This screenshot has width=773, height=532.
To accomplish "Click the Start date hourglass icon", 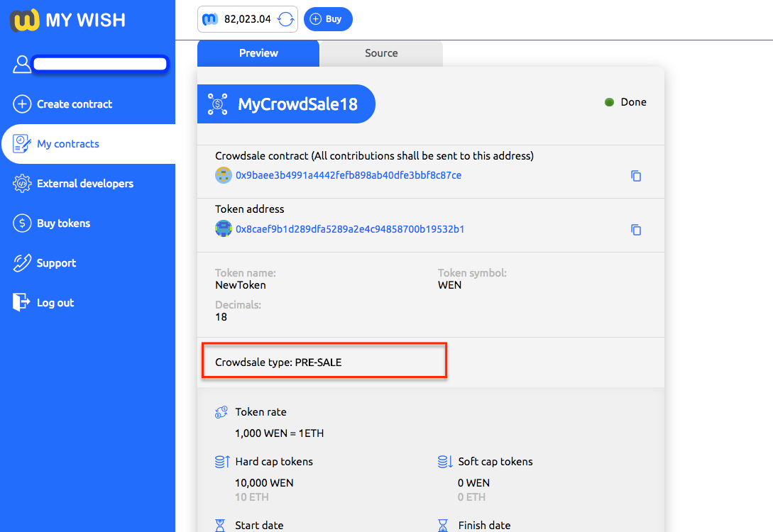I will pyautogui.click(x=220, y=526).
